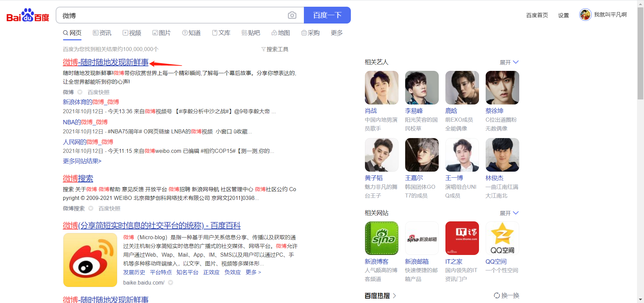644x303 pixels.
Task: Click the 百度一下 search button
Action: pyautogui.click(x=327, y=15)
